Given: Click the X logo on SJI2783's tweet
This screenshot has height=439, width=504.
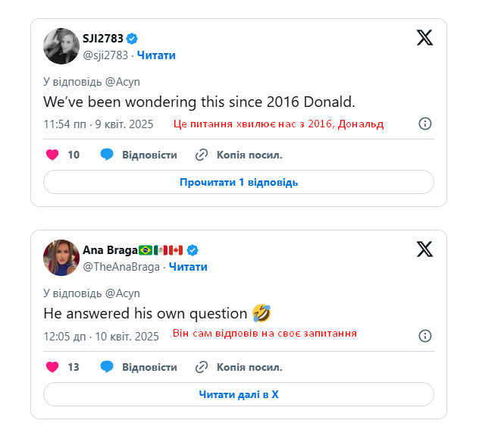Looking at the screenshot, I should point(424,37).
